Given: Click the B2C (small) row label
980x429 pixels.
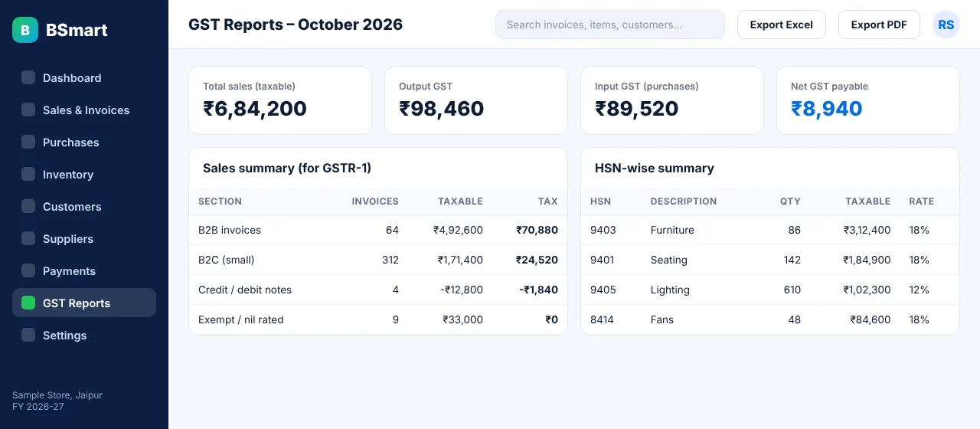Looking at the screenshot, I should point(227,260).
